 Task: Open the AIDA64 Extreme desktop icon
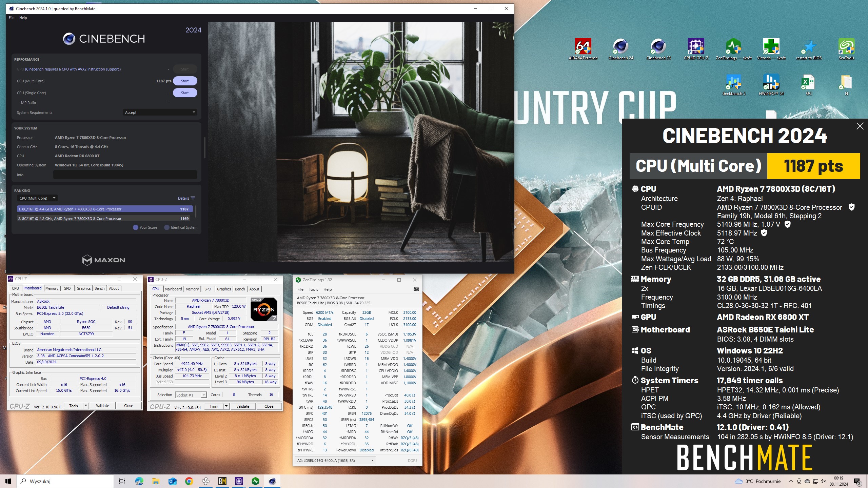[583, 49]
